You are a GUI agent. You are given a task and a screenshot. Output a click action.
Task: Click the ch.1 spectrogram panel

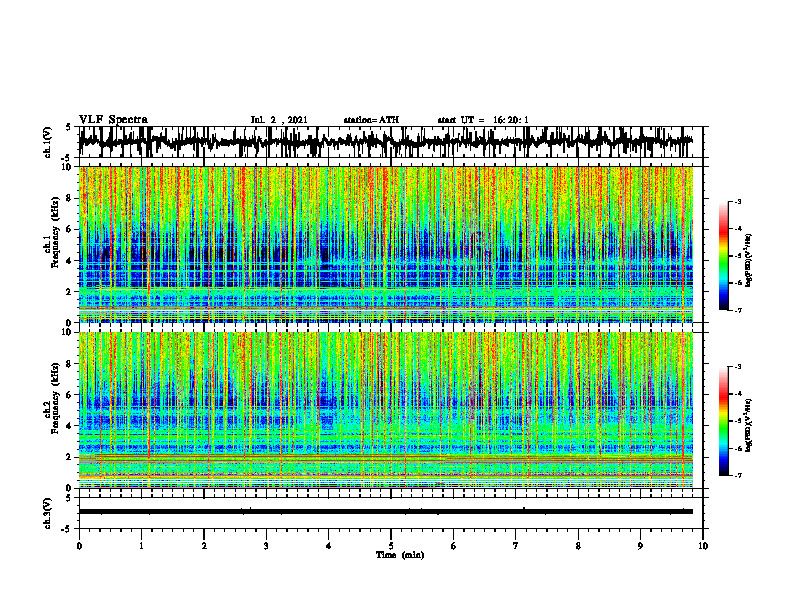pyautogui.click(x=385, y=244)
